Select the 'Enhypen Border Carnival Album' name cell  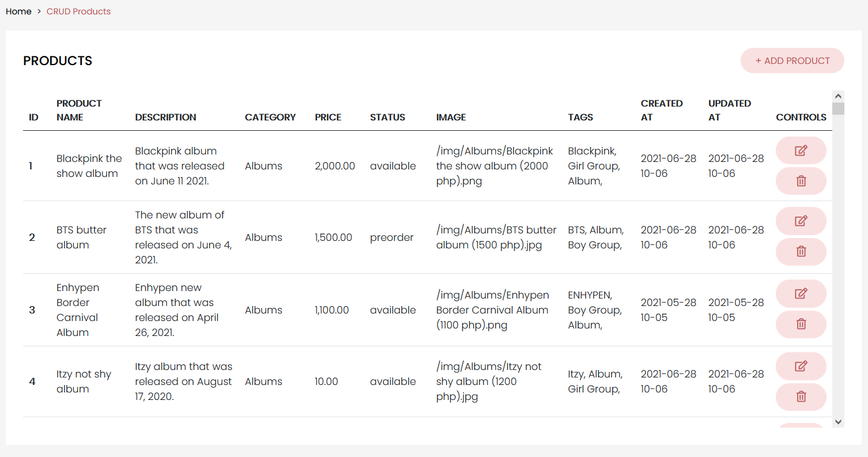(x=78, y=310)
